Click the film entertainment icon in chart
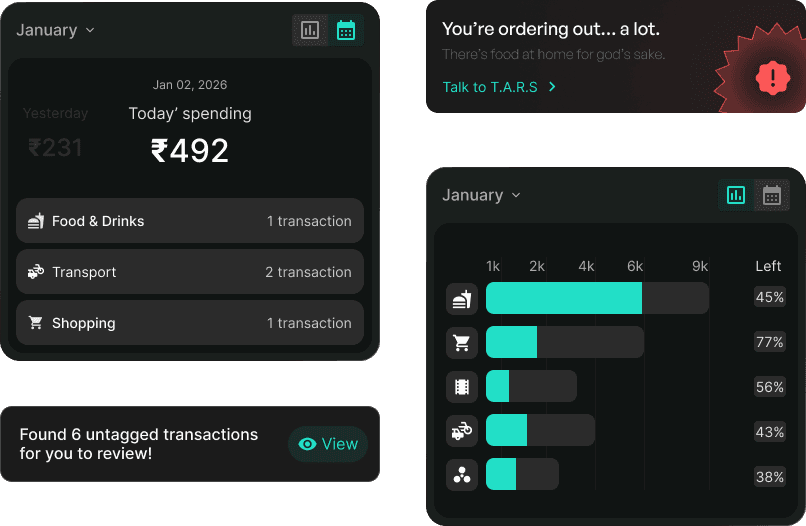Image resolution: width=806 pixels, height=526 pixels. click(x=462, y=387)
